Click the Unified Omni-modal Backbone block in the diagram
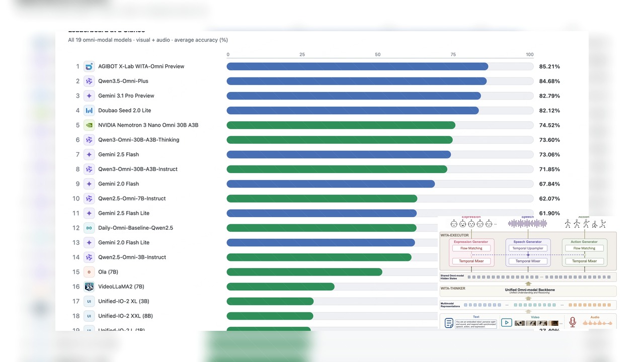Image resolution: width=644 pixels, height=362 pixels. 528,291
